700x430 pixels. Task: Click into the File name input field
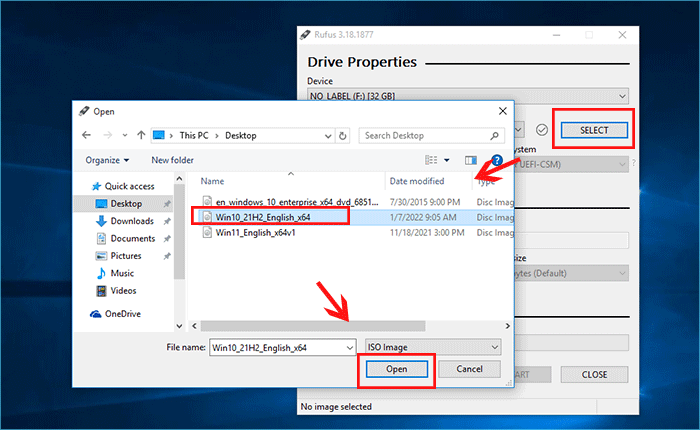tap(277, 347)
